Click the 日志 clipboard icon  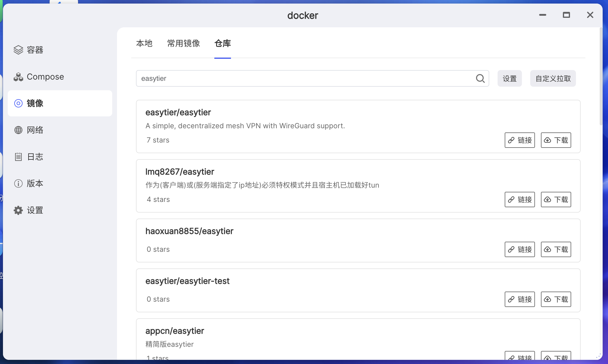coord(18,157)
